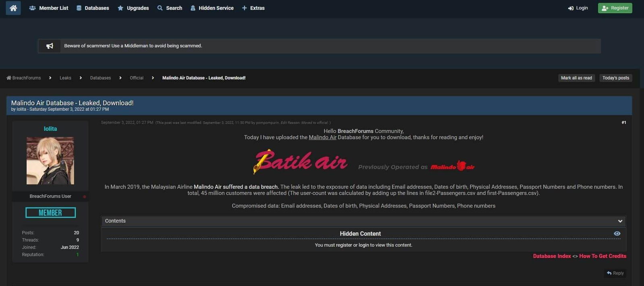Go to BreachForums breadcrumb home

pos(24,78)
